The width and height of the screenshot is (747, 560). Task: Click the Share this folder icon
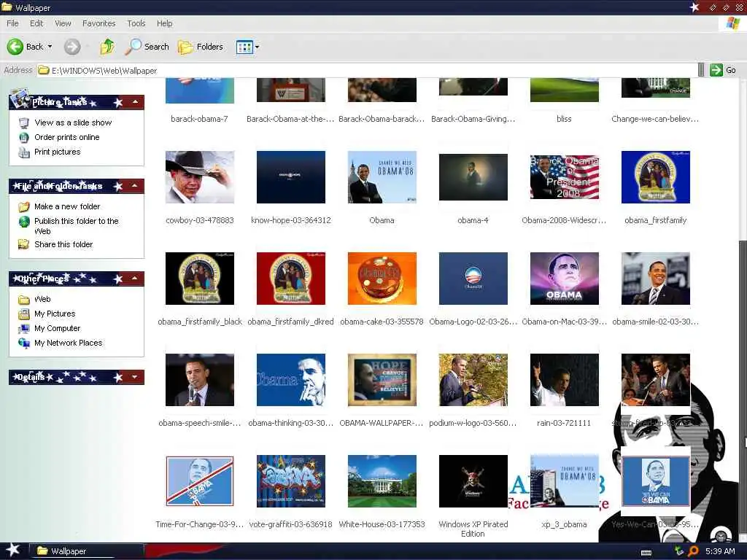point(24,244)
